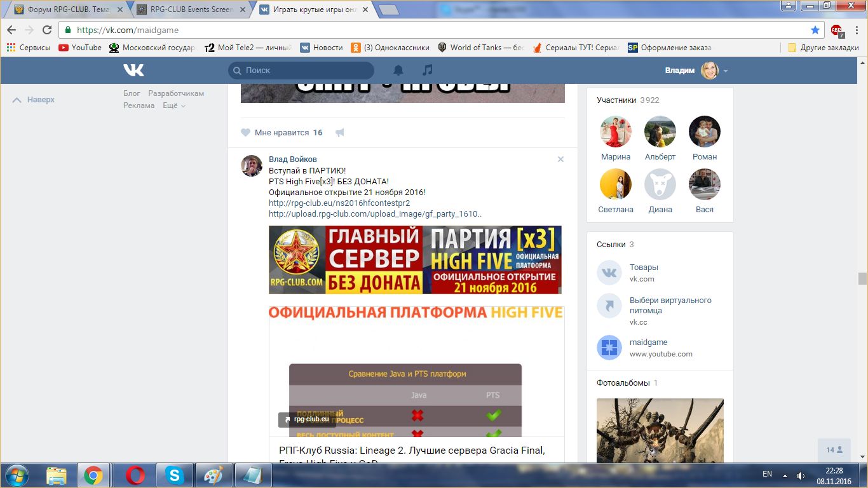
Task: Open the AdBlock extension icon
Action: 837,30
